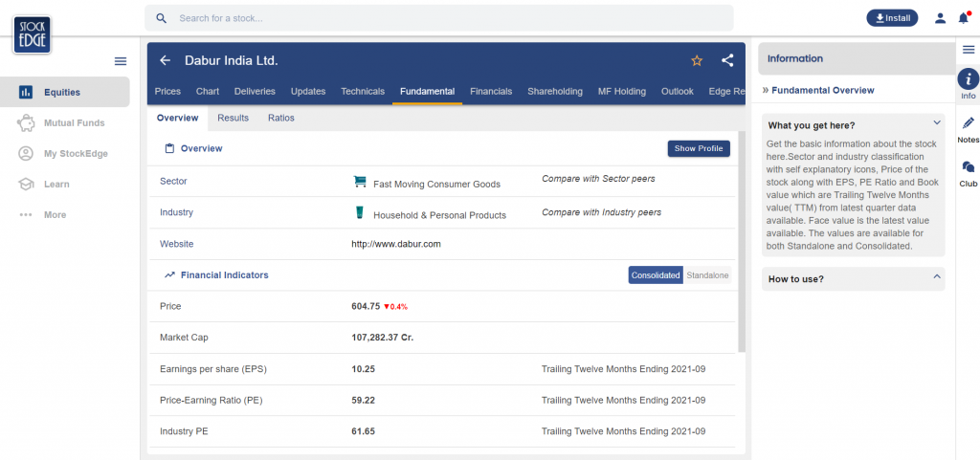Switch to the Chart tab
The height and width of the screenshot is (460, 980).
[208, 91]
